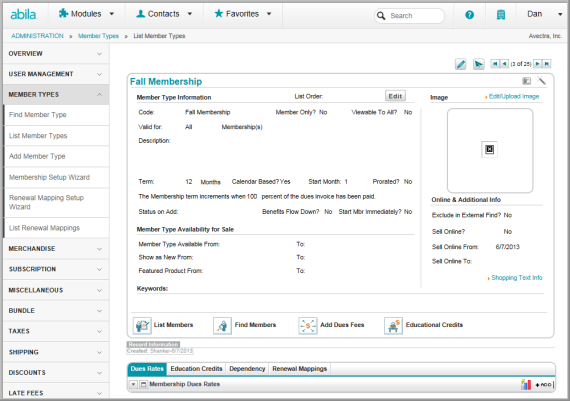Click the List Members icon

click(142, 325)
